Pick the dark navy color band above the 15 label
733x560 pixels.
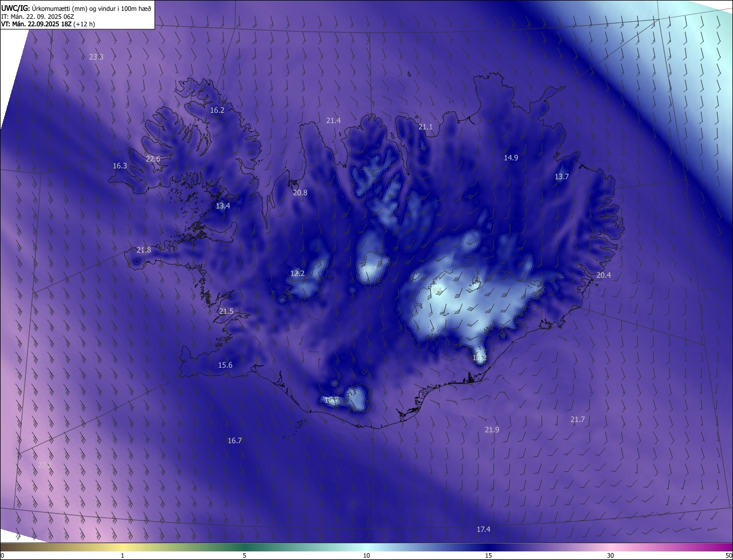pos(488,547)
